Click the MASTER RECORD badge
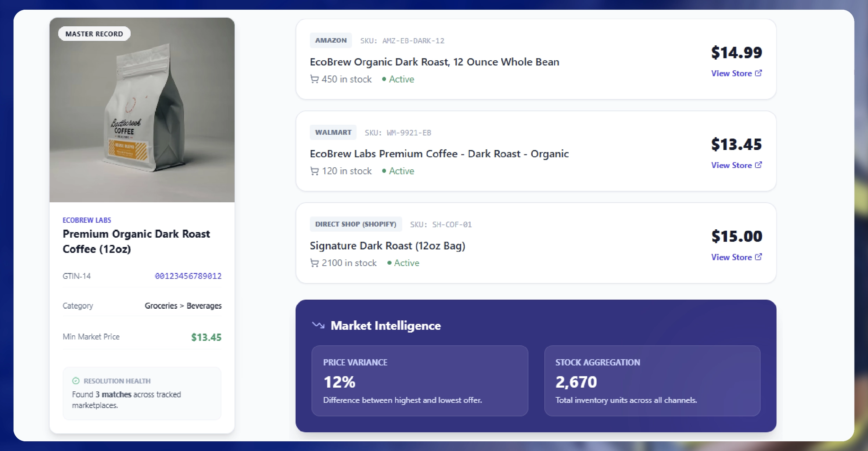 point(94,34)
